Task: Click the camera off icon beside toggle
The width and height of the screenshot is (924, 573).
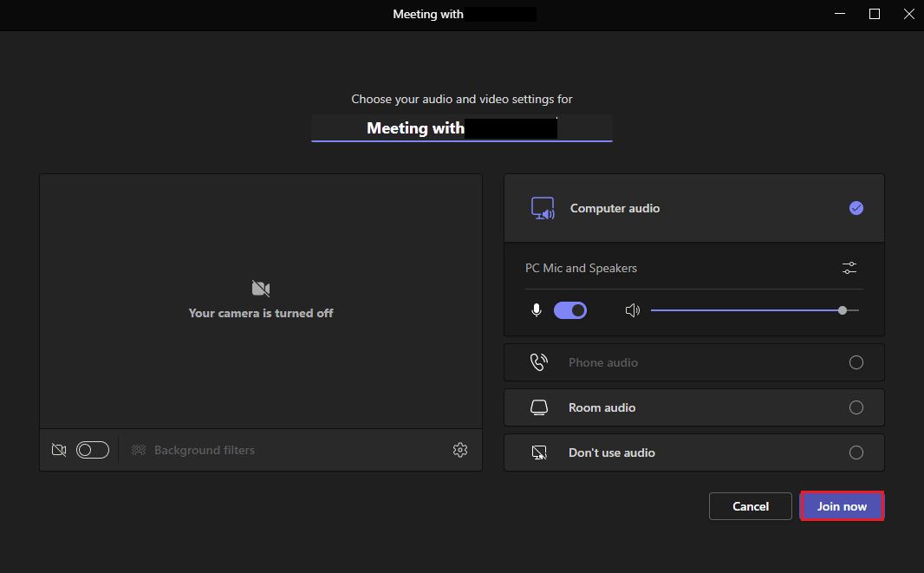Action: point(59,450)
